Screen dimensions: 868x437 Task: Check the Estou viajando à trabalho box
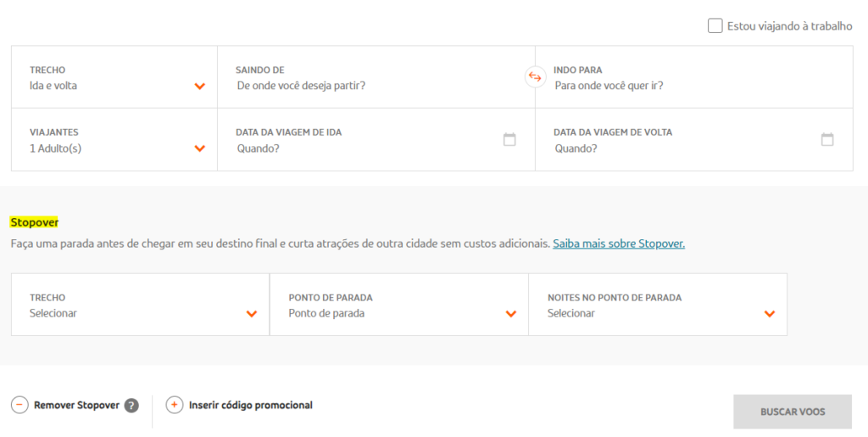[715, 26]
